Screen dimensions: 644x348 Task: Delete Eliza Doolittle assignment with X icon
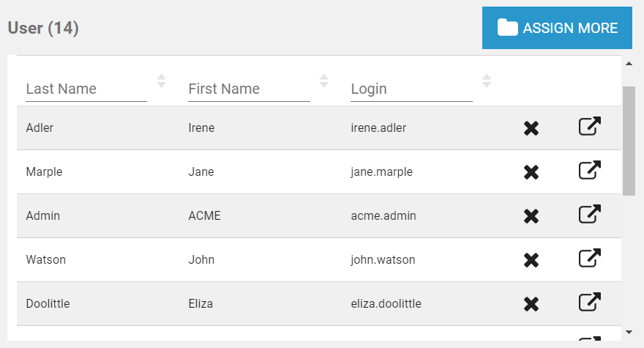coord(531,303)
